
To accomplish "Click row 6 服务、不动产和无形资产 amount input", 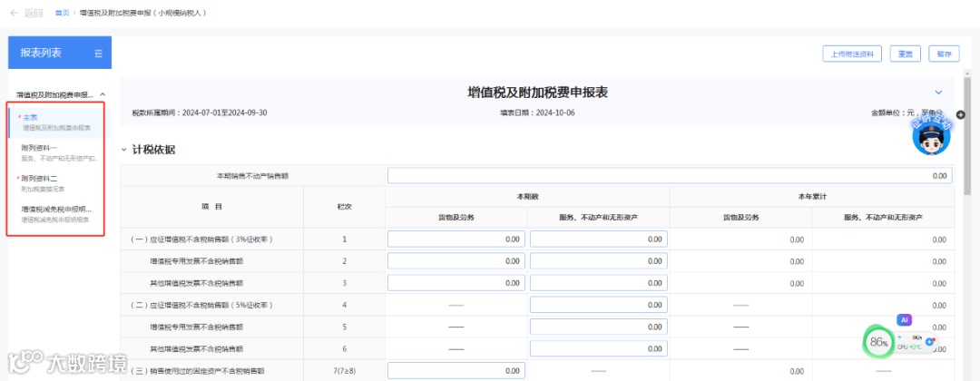I will coord(599,348).
